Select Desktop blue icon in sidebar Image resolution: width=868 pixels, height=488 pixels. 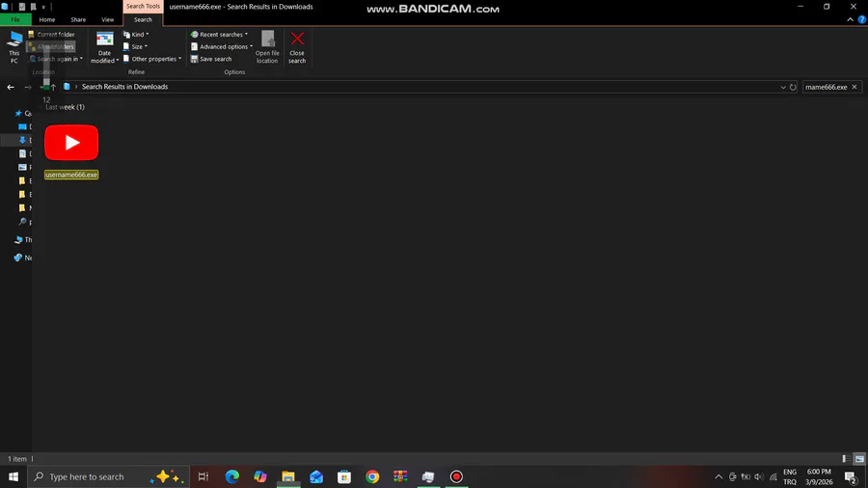pyautogui.click(x=22, y=126)
